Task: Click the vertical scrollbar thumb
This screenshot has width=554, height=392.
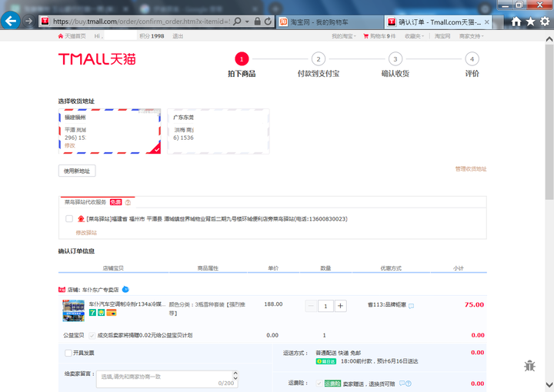Action: pyautogui.click(x=549, y=121)
